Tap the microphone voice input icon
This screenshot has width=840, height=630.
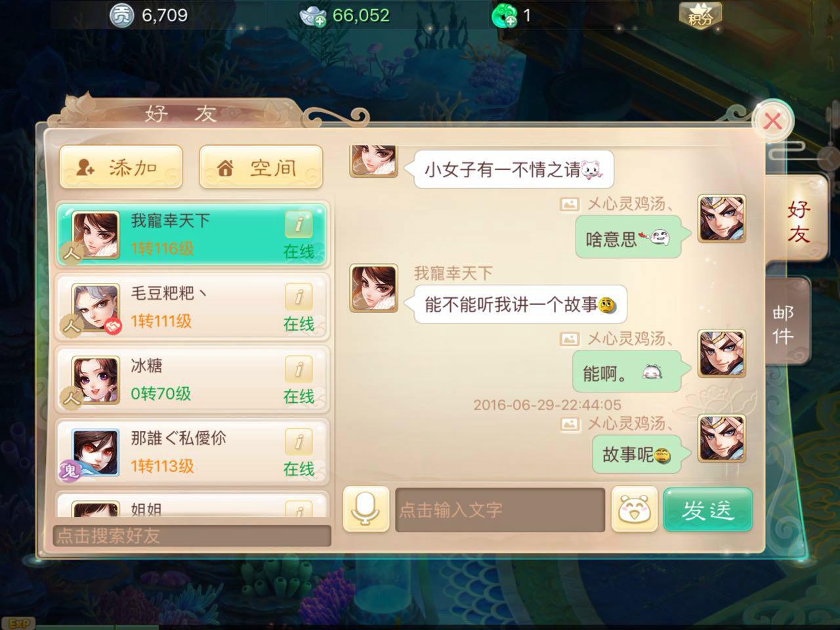[x=366, y=509]
